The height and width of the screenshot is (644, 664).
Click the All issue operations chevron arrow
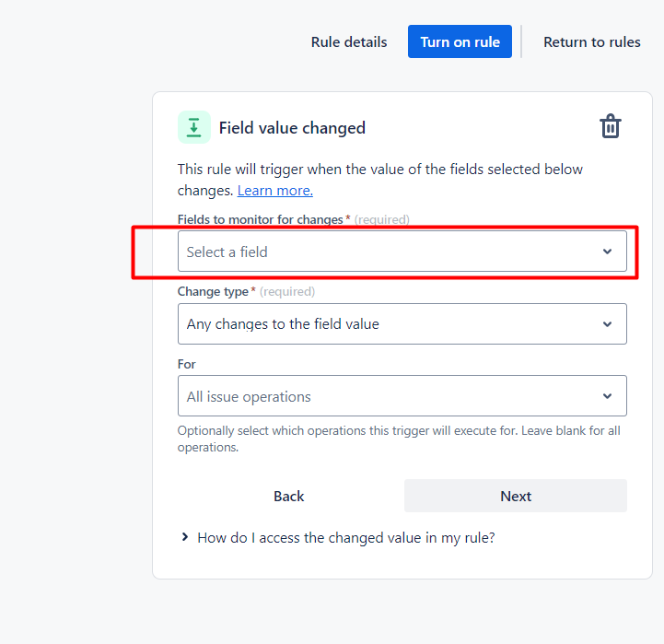point(607,396)
